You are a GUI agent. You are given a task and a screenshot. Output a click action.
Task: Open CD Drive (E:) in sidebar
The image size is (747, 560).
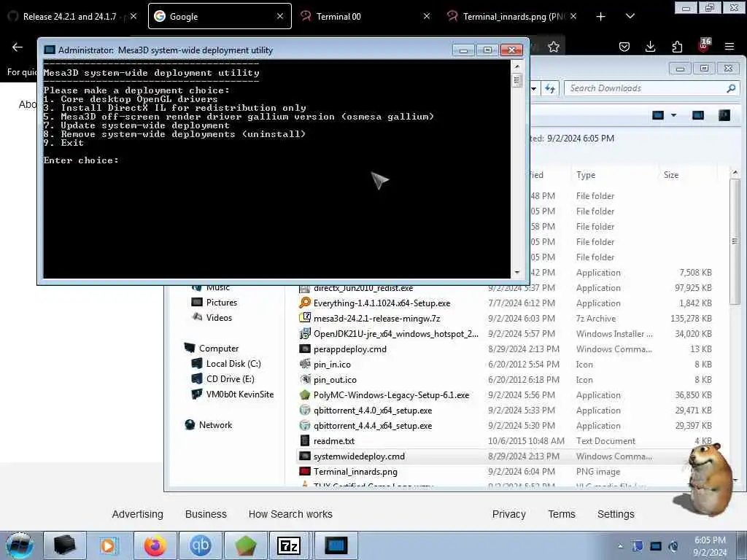pyautogui.click(x=223, y=378)
